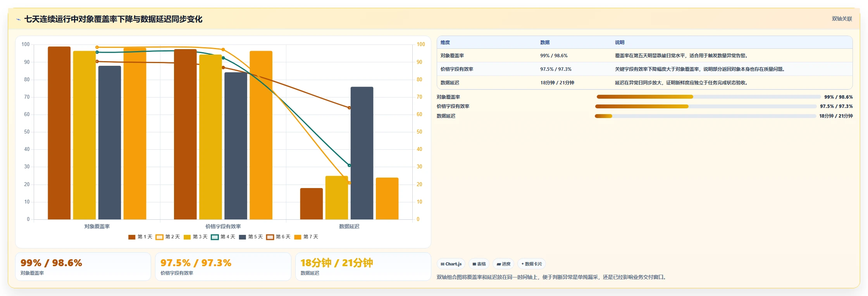Toggle the 第 5 天 legend entry

[x=251, y=237]
